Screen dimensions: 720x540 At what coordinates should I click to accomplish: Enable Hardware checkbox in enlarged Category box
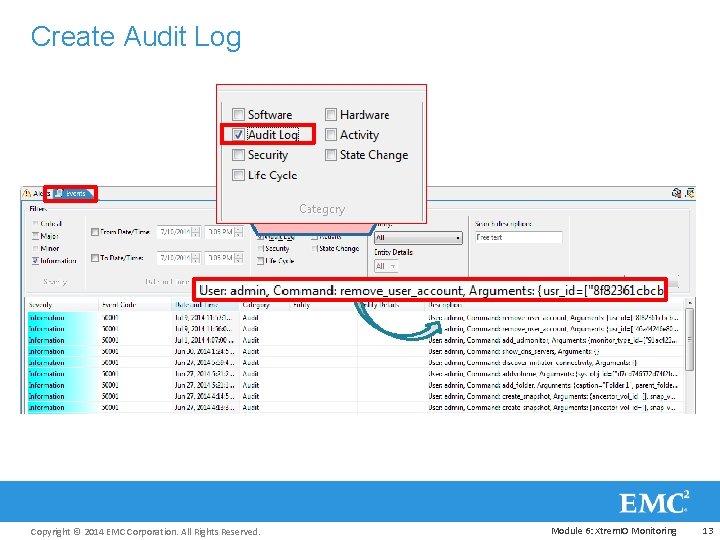(x=331, y=114)
